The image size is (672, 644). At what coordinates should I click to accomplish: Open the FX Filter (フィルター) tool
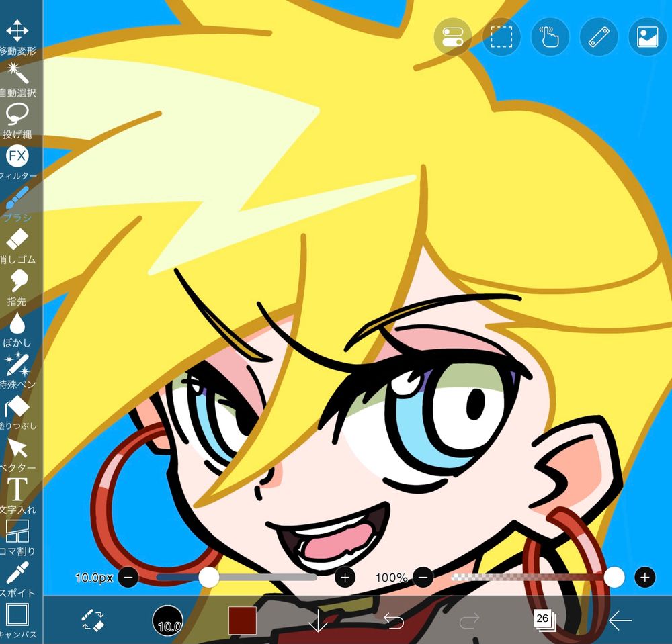(x=17, y=163)
